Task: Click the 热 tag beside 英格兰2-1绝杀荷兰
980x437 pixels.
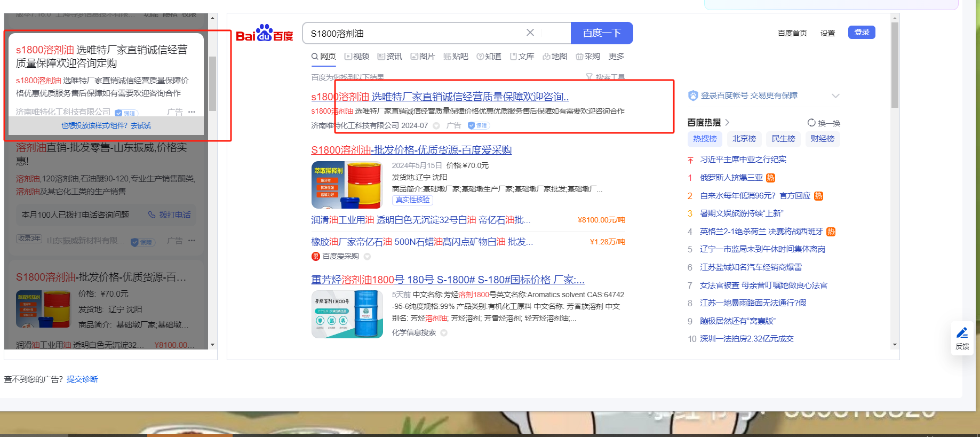Action: [x=831, y=232]
